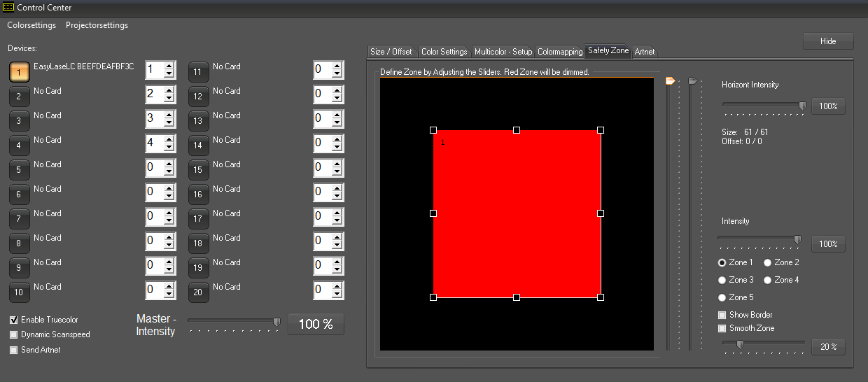
Task: Disable the Enable Truecolor checkbox
Action: (14, 320)
